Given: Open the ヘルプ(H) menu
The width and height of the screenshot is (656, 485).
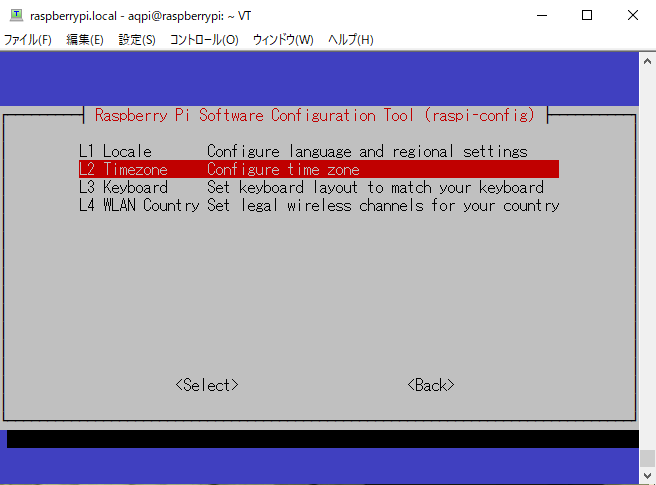Looking at the screenshot, I should click(351, 40).
